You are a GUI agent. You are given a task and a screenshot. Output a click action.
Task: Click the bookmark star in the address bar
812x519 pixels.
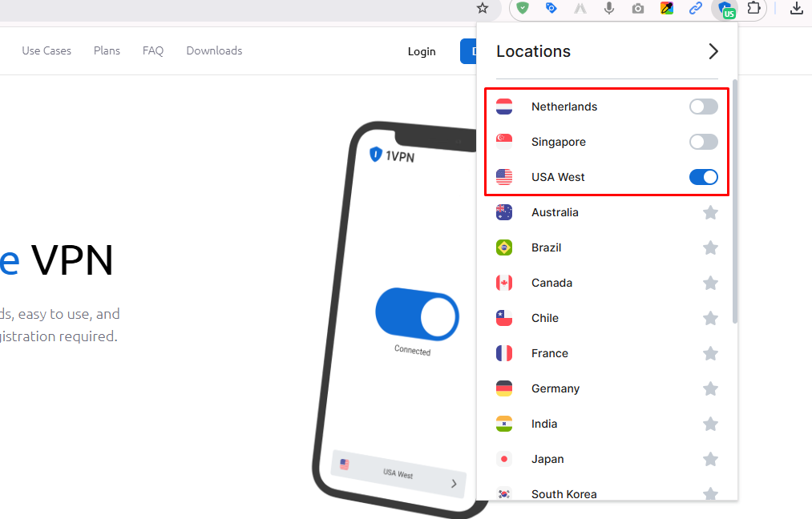pyautogui.click(x=483, y=9)
